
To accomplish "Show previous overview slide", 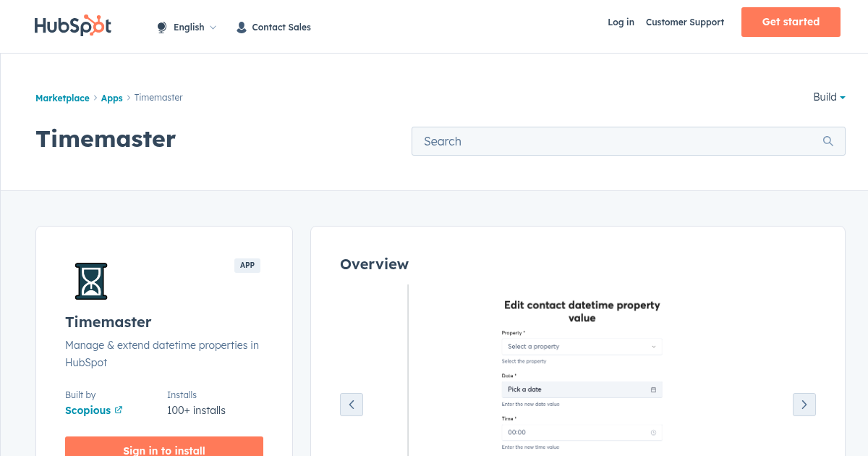I will (352, 405).
